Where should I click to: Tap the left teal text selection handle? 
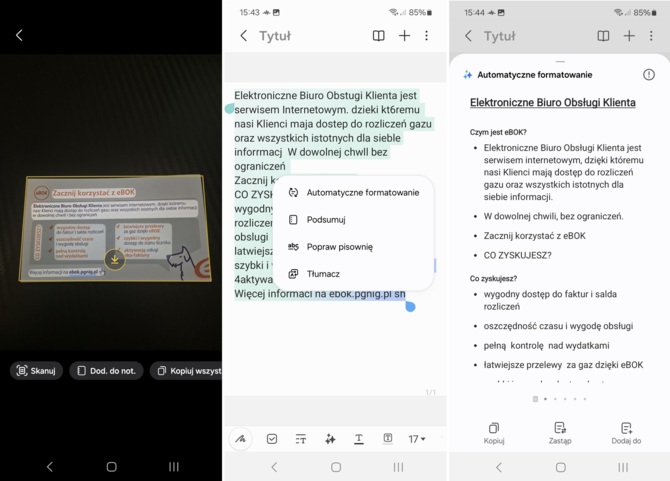point(229,109)
